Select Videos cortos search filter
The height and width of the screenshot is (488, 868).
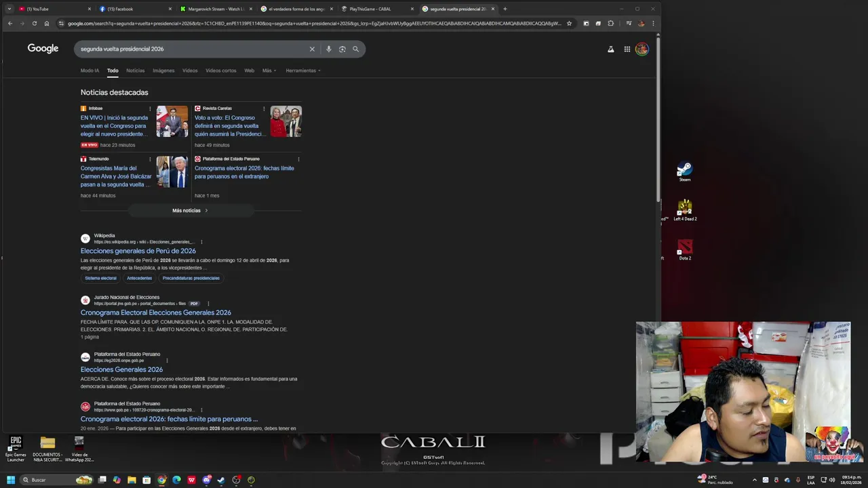point(221,70)
